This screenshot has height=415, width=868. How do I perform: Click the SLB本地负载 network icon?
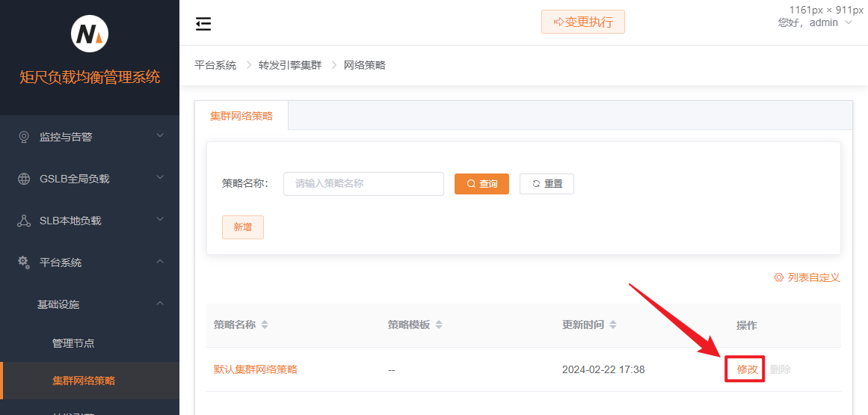(24, 221)
